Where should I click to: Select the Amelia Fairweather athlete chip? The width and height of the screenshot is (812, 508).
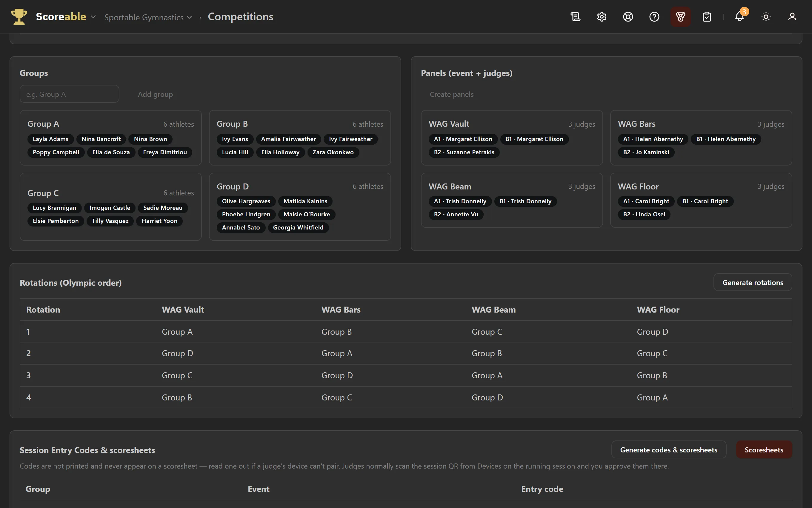click(x=288, y=139)
